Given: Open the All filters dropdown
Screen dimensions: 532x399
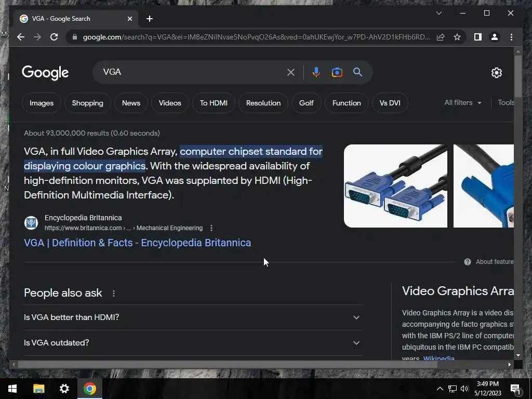Looking at the screenshot, I should coord(463,102).
